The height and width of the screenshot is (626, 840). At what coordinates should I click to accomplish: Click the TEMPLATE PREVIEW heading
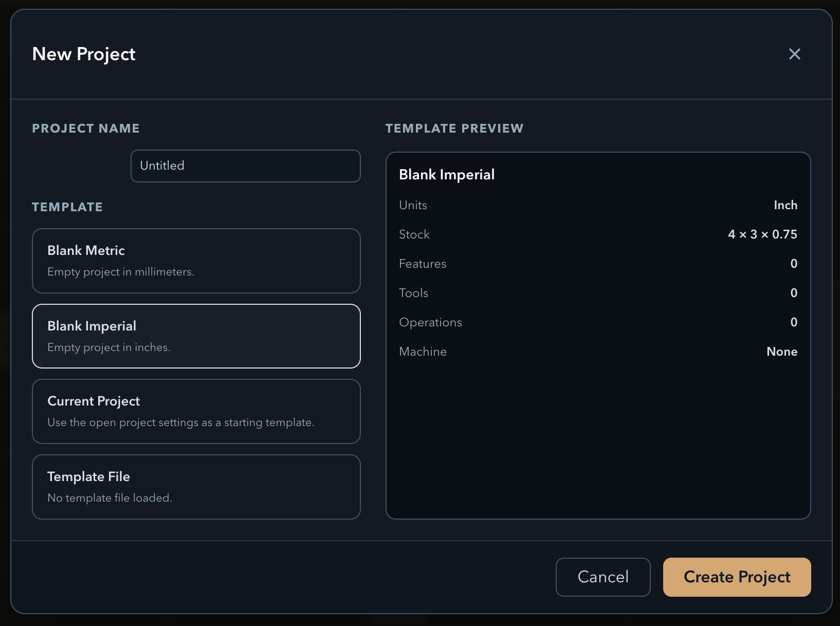click(454, 128)
